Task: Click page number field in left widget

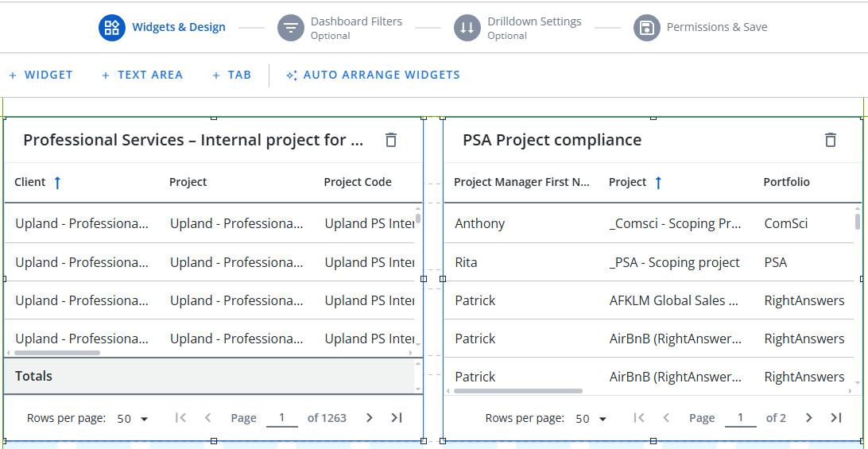Action: pos(281,418)
